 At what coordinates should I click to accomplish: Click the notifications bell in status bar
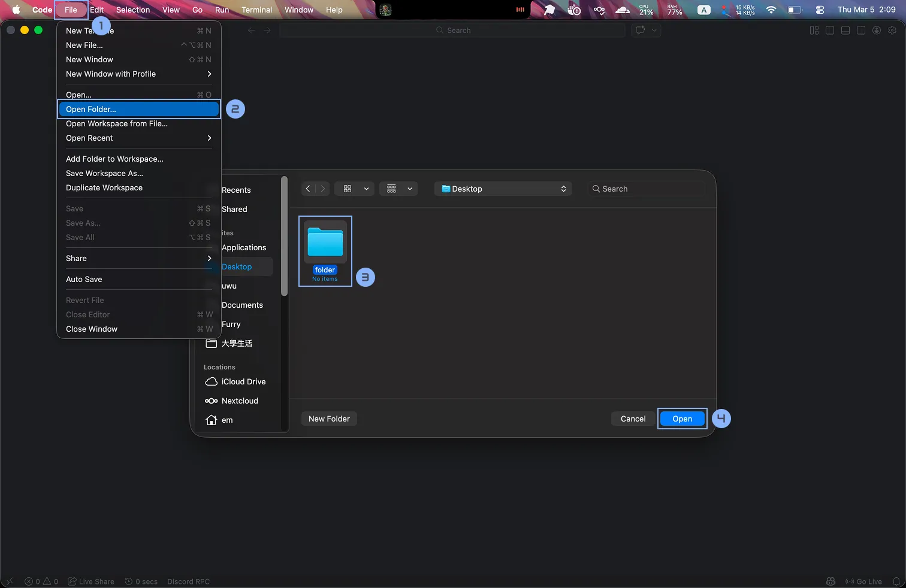[x=896, y=581]
